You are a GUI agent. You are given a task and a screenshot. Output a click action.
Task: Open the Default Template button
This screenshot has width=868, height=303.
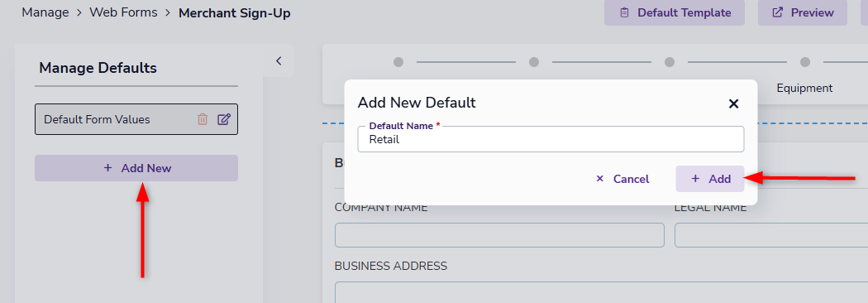click(675, 12)
